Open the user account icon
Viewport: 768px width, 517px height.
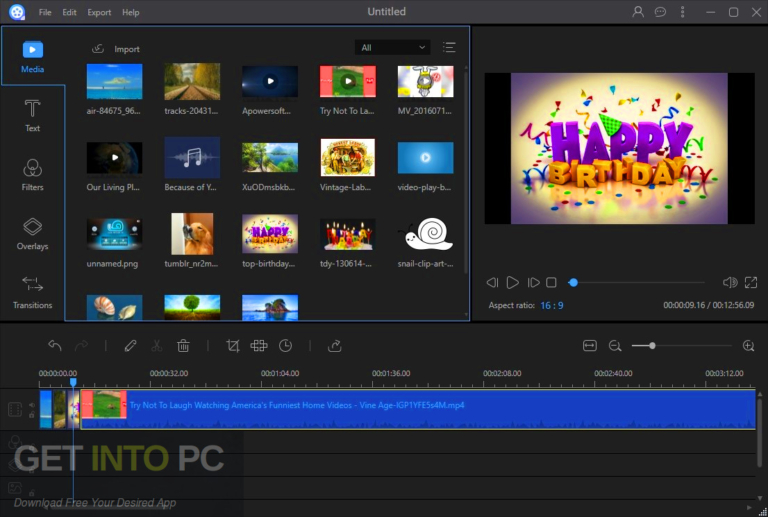pos(638,12)
